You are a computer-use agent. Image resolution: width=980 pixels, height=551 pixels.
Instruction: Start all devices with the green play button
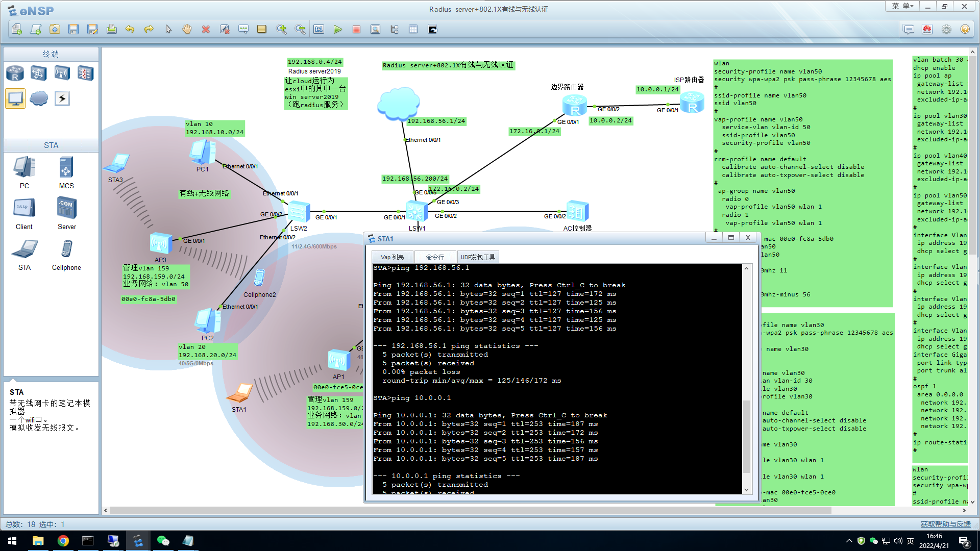pos(337,30)
